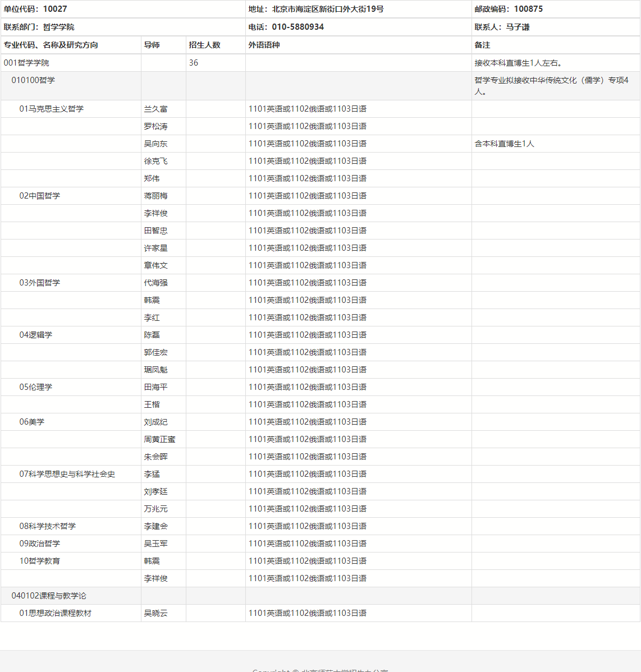
Task: Select the direction '10哲学教育'
Action: [39, 561]
